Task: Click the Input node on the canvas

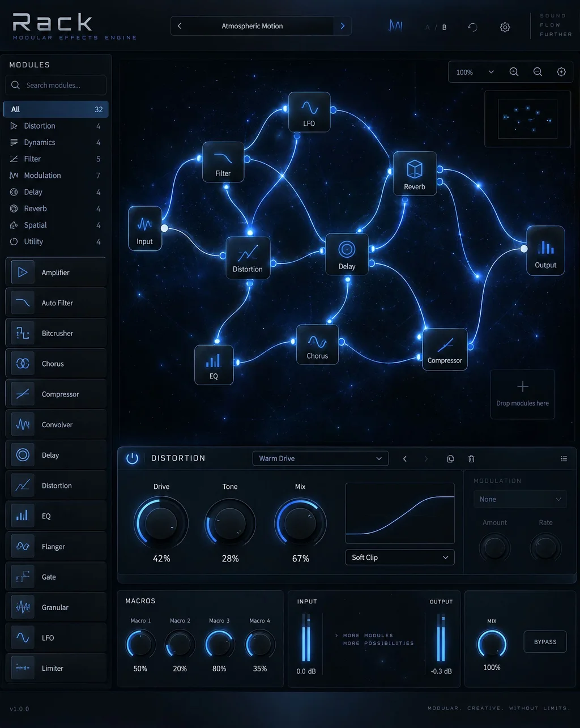Action: (145, 228)
